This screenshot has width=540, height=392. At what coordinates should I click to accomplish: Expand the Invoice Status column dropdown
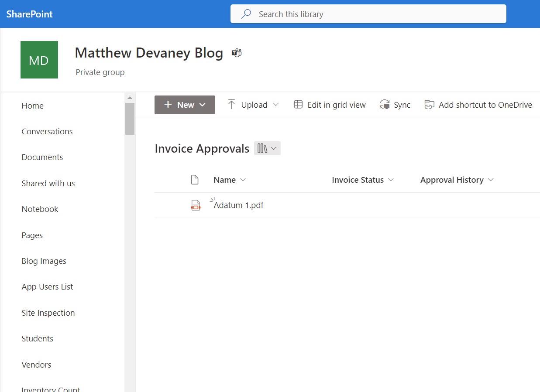click(392, 180)
